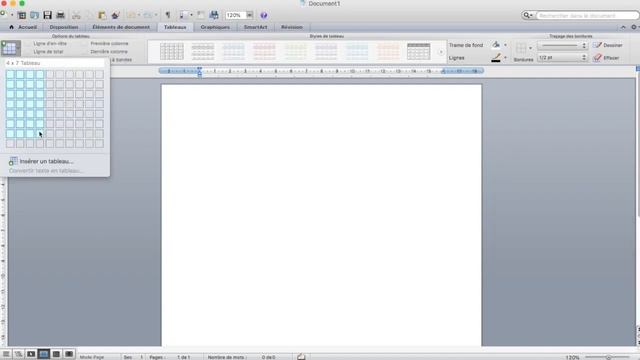
Task: Click the Nombre de mots status entry
Action: coord(227,357)
